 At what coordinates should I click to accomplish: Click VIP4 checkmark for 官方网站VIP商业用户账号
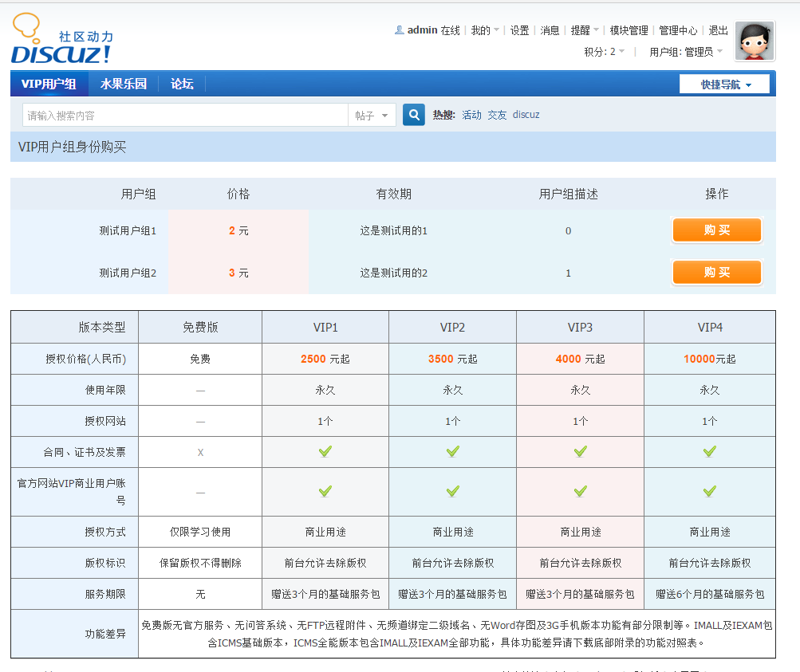tap(709, 491)
